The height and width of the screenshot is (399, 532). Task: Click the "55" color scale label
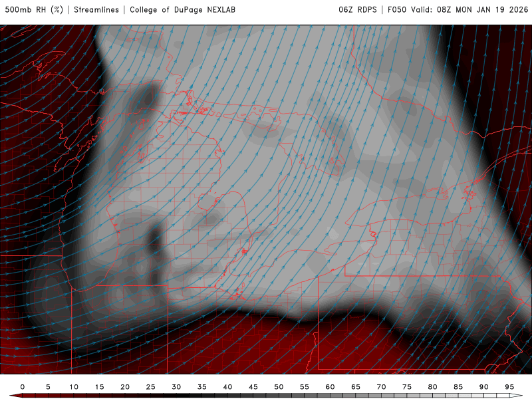click(305, 387)
